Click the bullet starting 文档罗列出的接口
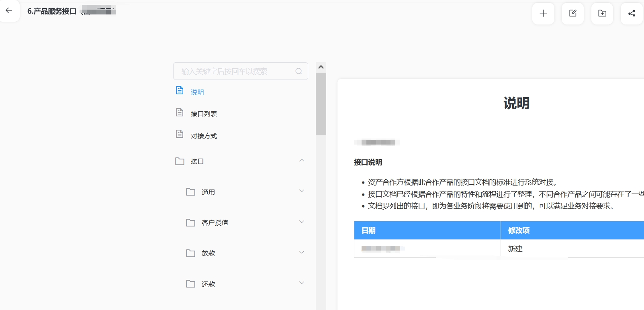 [x=492, y=206]
